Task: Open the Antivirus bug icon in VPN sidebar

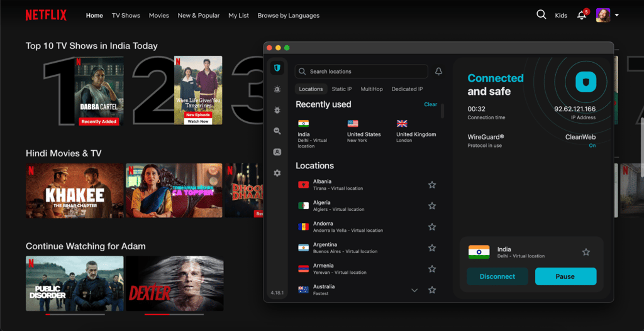Action: tap(277, 110)
